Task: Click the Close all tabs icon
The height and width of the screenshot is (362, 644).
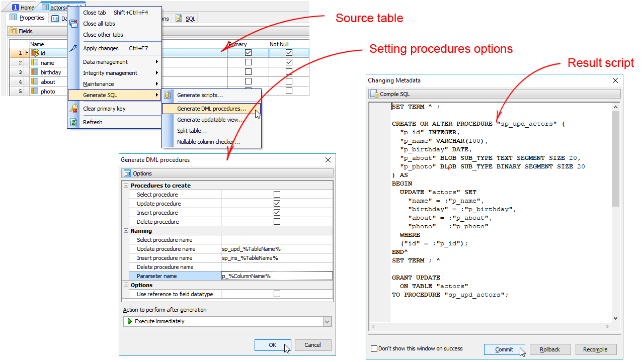Action: 74,24
